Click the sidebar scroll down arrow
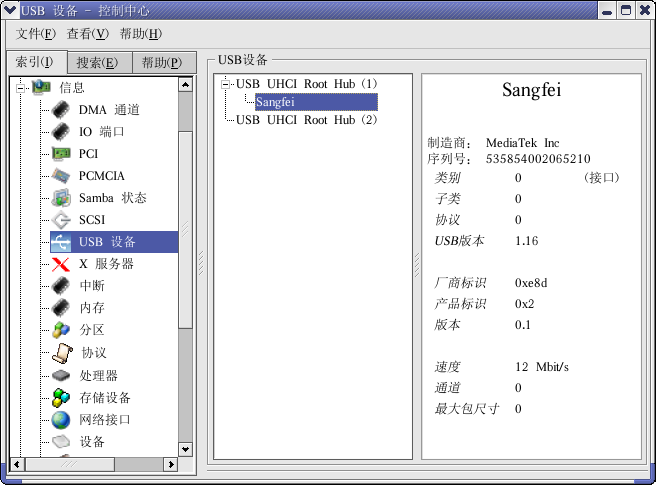 (x=185, y=449)
